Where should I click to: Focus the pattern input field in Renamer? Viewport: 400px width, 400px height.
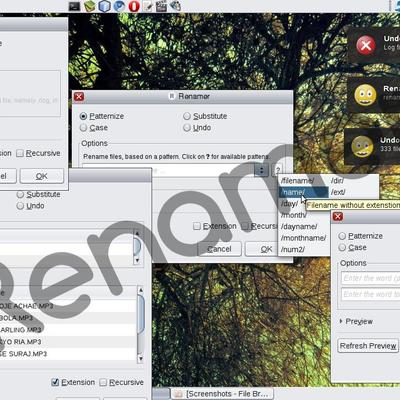pos(168,170)
